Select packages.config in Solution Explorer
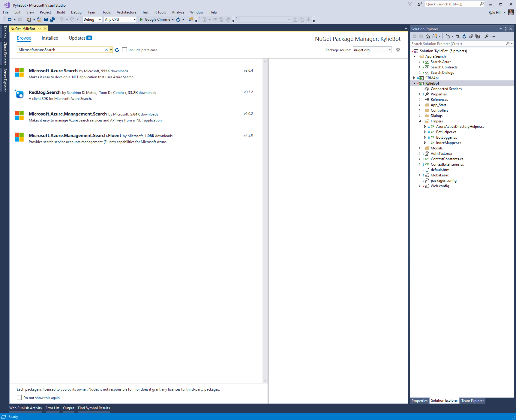This screenshot has width=516, height=420. click(x=443, y=181)
